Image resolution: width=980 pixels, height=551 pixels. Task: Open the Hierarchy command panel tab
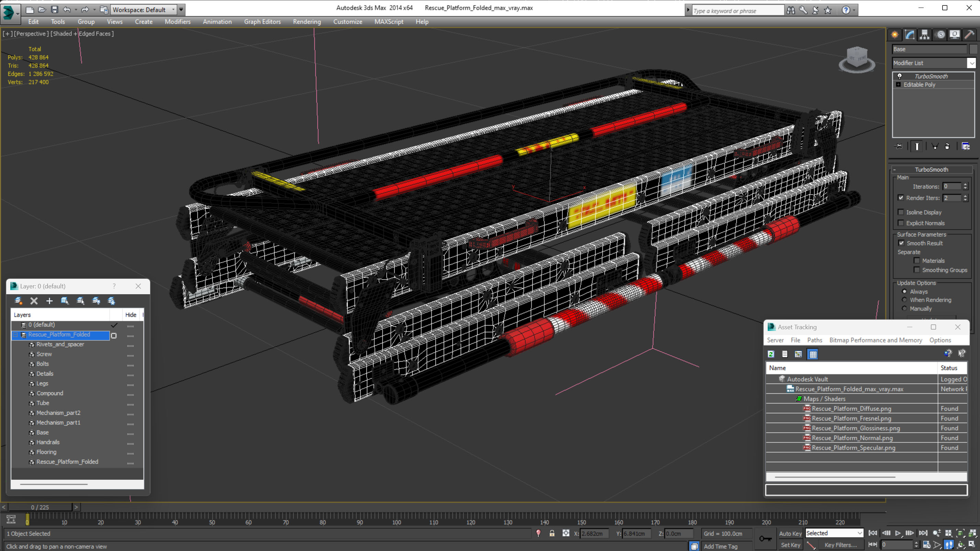click(924, 35)
